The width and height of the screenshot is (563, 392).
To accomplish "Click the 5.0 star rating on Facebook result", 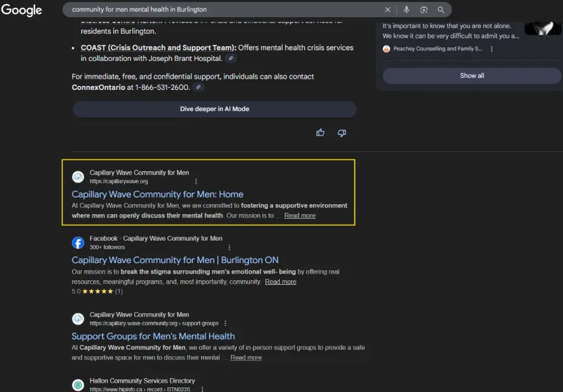I will [x=97, y=292].
